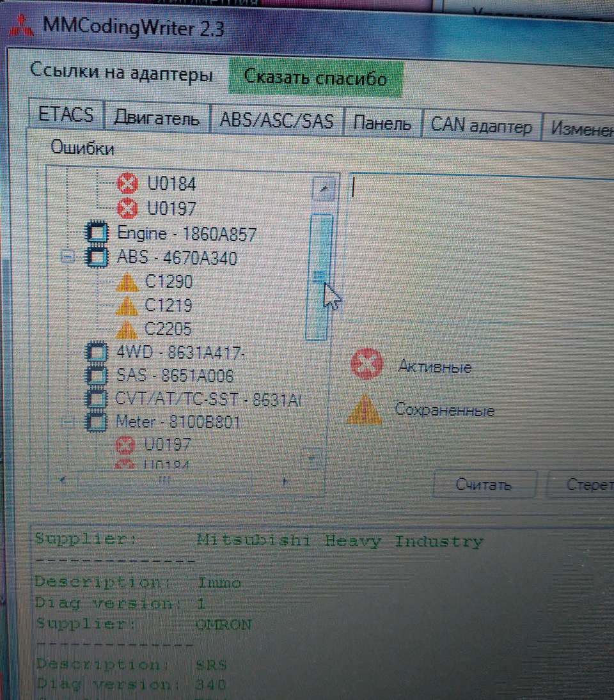This screenshot has width=614, height=700.
Task: Click the horizontal scrollbar right arrow
Action: point(285,481)
